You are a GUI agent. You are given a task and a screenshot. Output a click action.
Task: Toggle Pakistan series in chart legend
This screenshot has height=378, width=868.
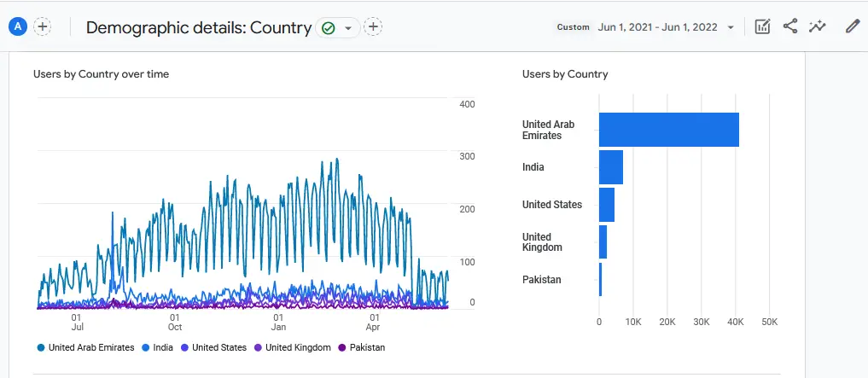click(362, 347)
